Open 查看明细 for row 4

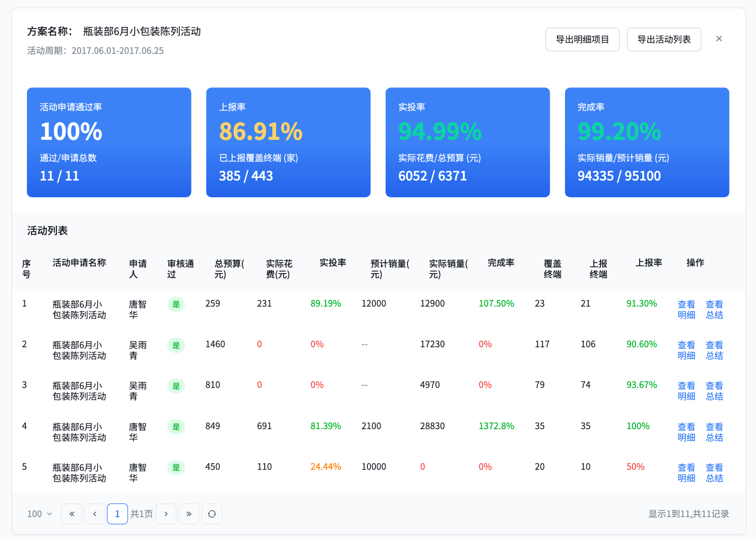686,432
